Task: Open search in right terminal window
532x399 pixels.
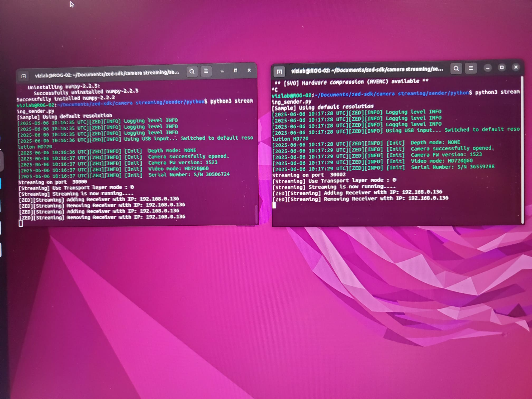Action: [x=456, y=68]
